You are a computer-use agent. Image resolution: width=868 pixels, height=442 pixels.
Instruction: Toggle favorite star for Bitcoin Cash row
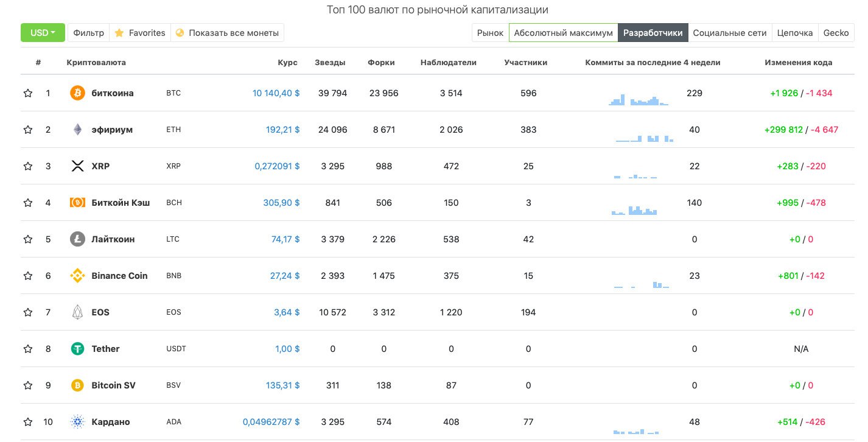(x=28, y=203)
